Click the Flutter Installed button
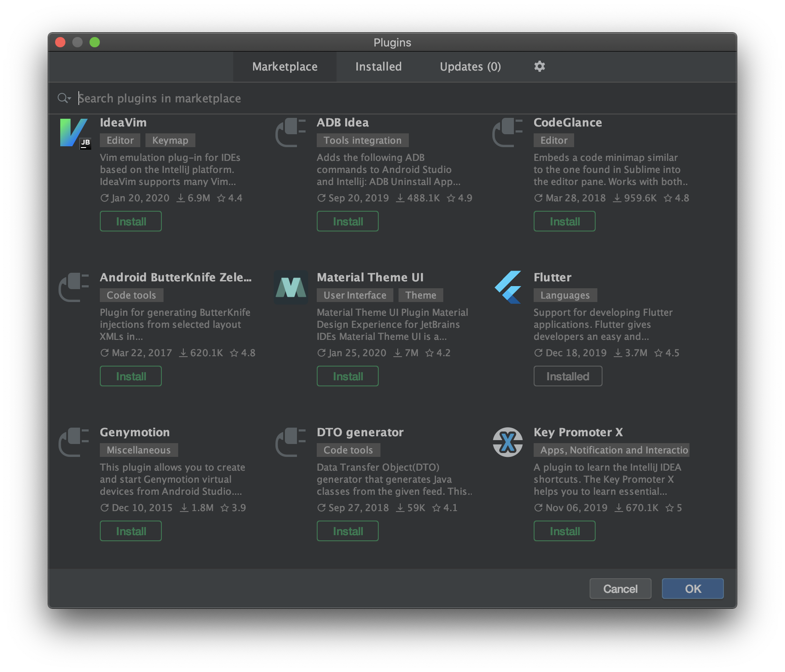Viewport: 785px width, 672px height. click(x=568, y=376)
